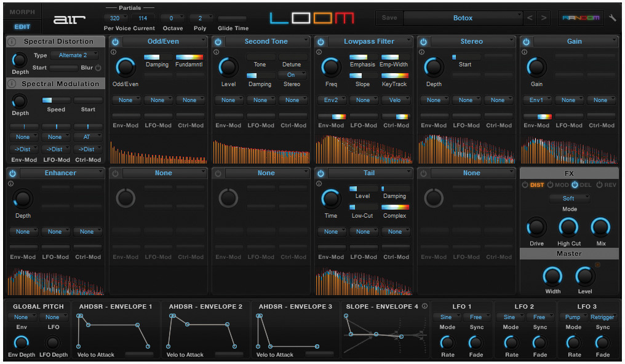Open the LFO 3 Sync Retrigger dropdown
Image resolution: width=625 pixels, height=364 pixels.
click(x=603, y=317)
